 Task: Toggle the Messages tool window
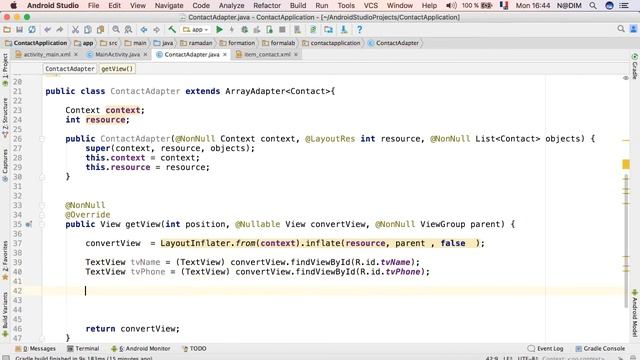pos(36,349)
